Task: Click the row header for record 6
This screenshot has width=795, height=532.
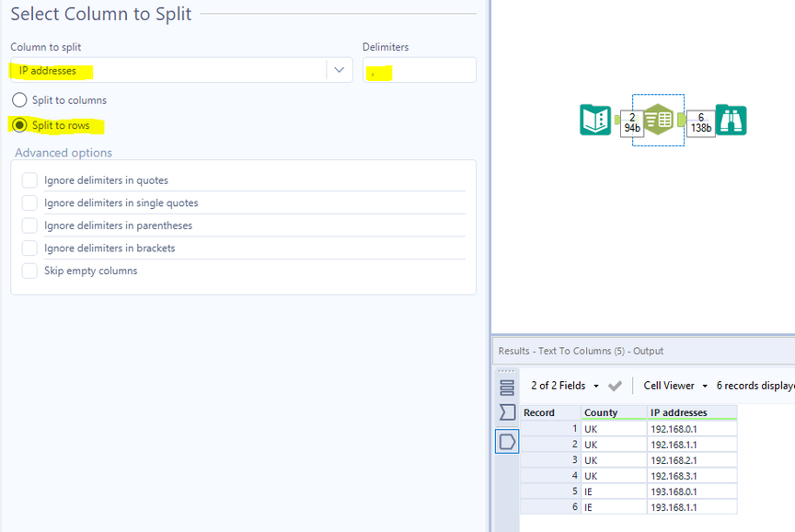Action: 550,507
